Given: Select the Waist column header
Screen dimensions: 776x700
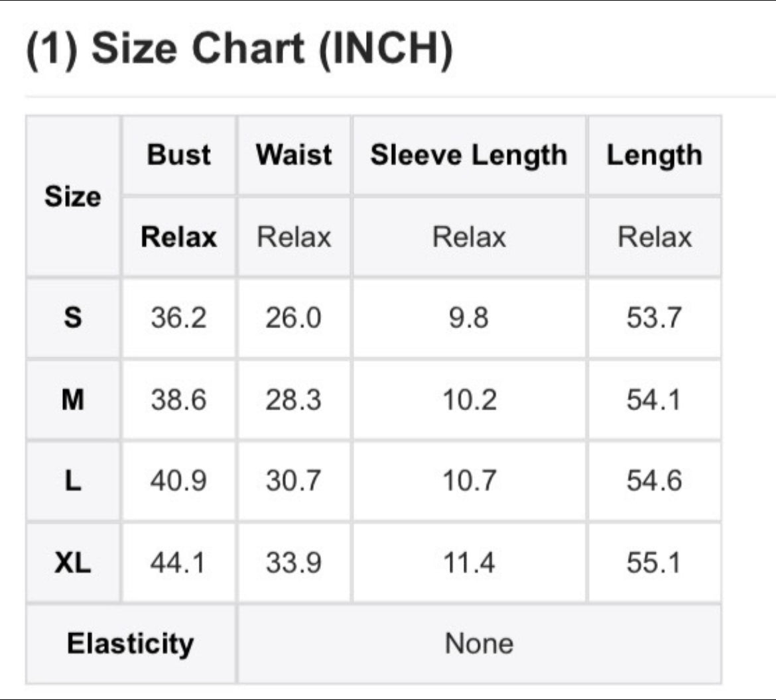Looking at the screenshot, I should (x=294, y=155).
